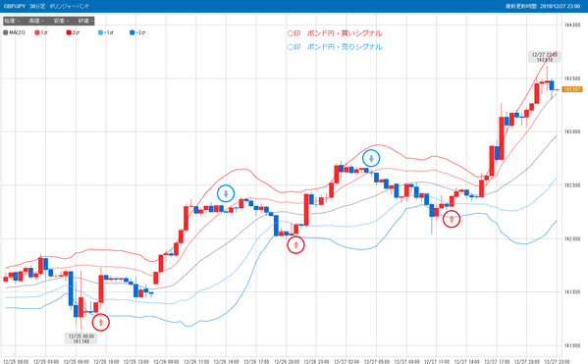Click the 12/26 17:00 time axis label
Screen dimensions: 588x364
pos(256,361)
